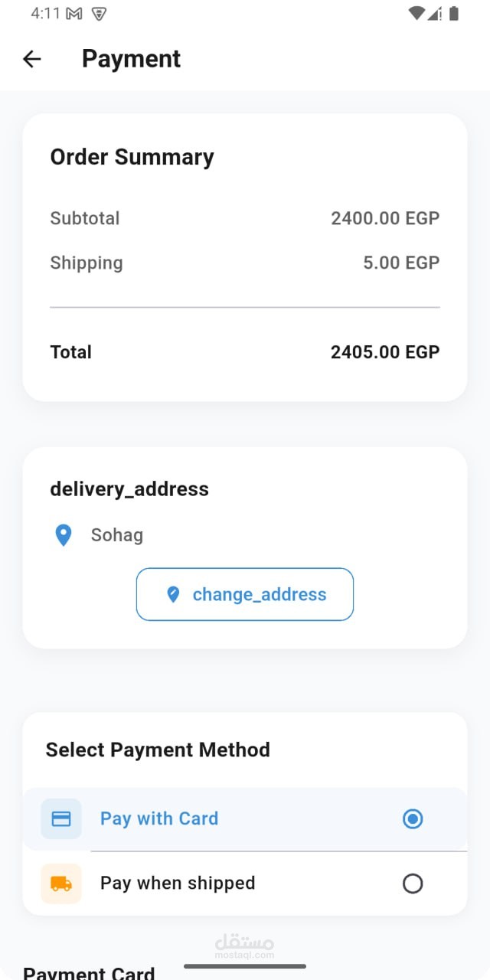
Task: Tap the Brave shield icon in status bar
Action: (98, 14)
